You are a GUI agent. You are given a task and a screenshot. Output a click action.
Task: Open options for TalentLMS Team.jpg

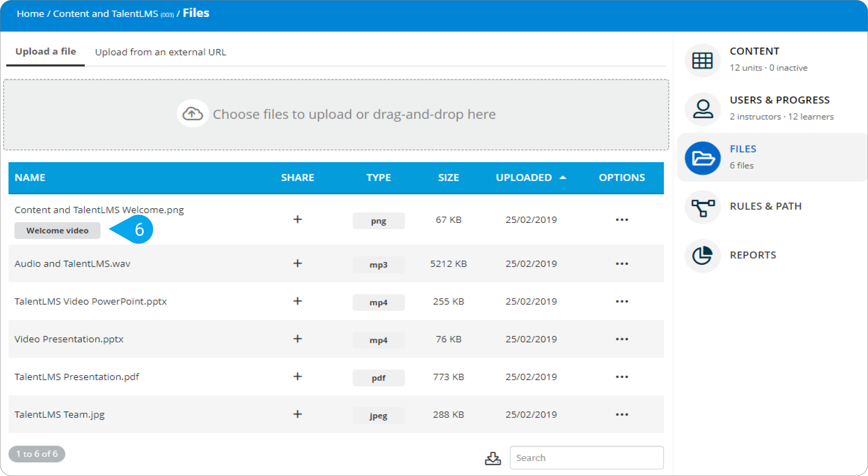coord(622,415)
